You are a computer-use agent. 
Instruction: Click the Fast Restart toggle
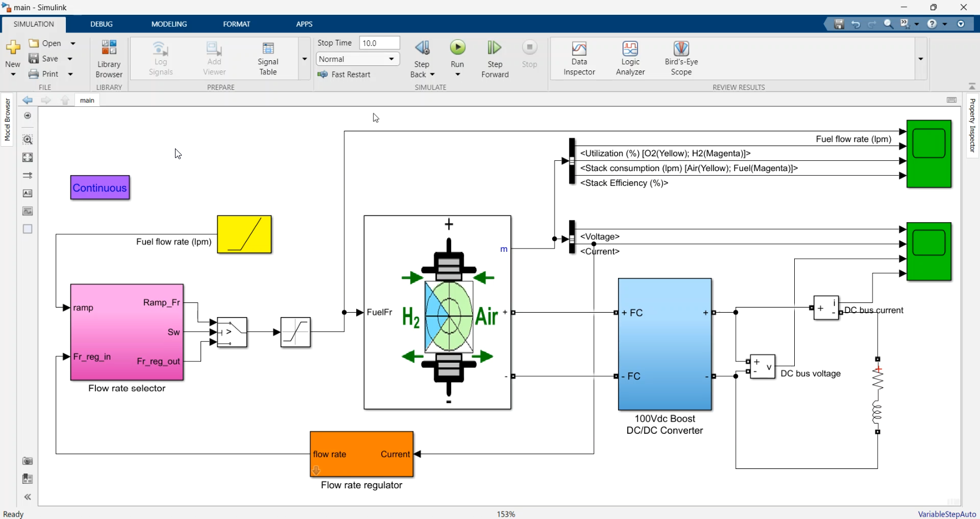click(x=344, y=74)
